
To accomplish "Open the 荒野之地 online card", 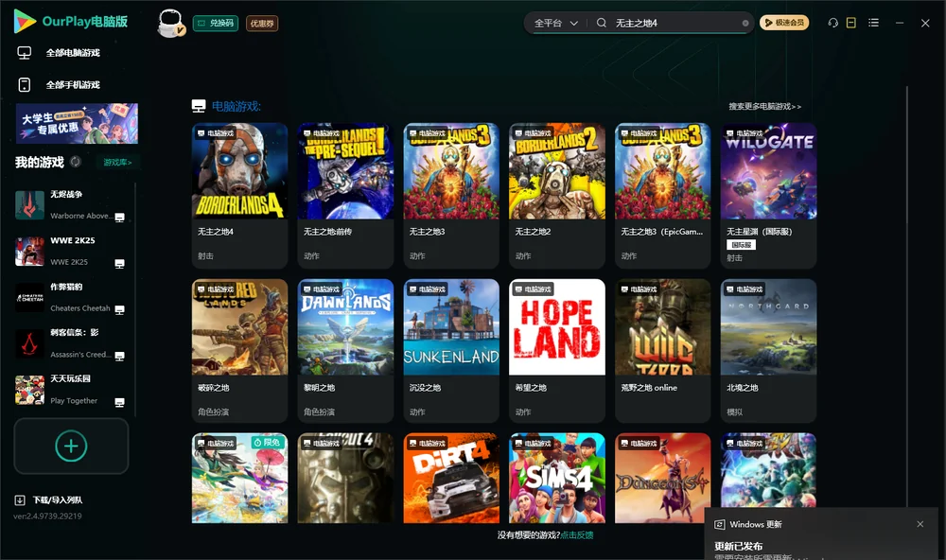I will point(662,351).
